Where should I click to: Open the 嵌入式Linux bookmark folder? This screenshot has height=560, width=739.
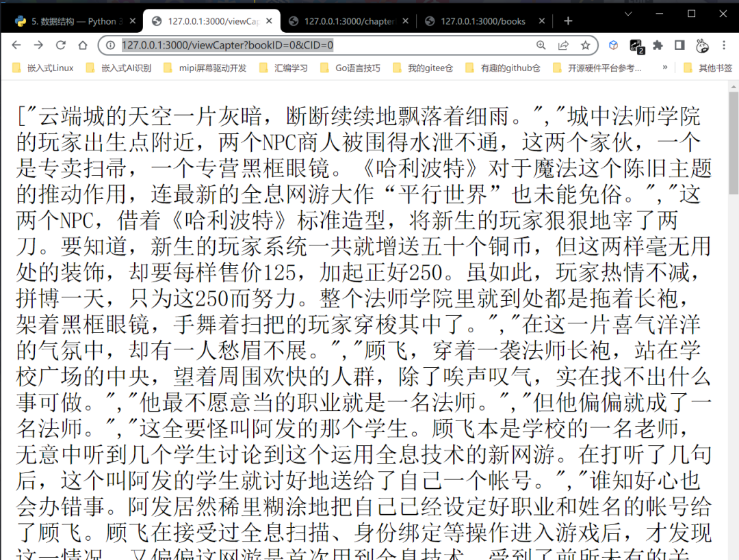43,68
